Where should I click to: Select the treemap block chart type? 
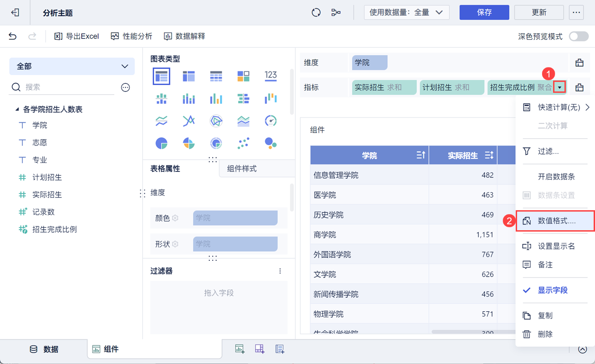[x=243, y=76]
